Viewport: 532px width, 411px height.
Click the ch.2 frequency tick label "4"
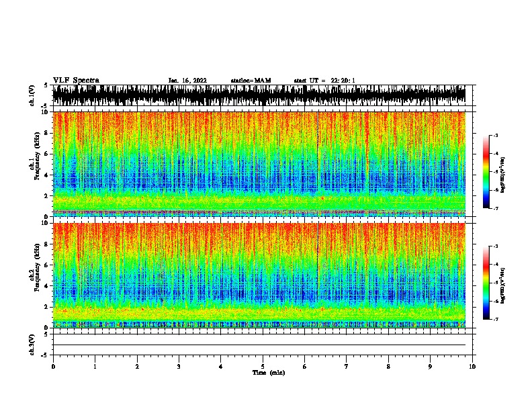pos(48,286)
